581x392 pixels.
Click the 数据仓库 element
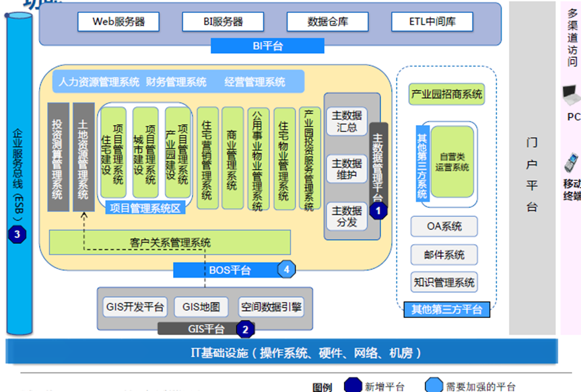click(328, 22)
